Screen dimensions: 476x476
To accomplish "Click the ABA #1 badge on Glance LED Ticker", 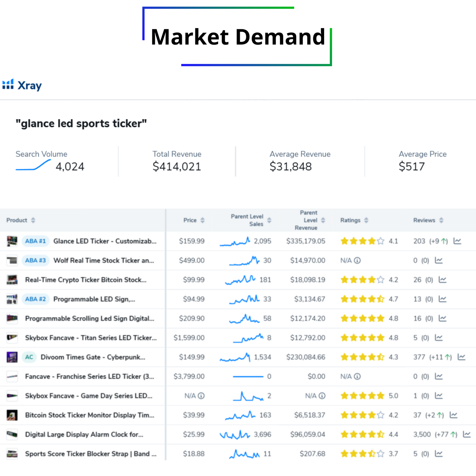I will 36,241.
